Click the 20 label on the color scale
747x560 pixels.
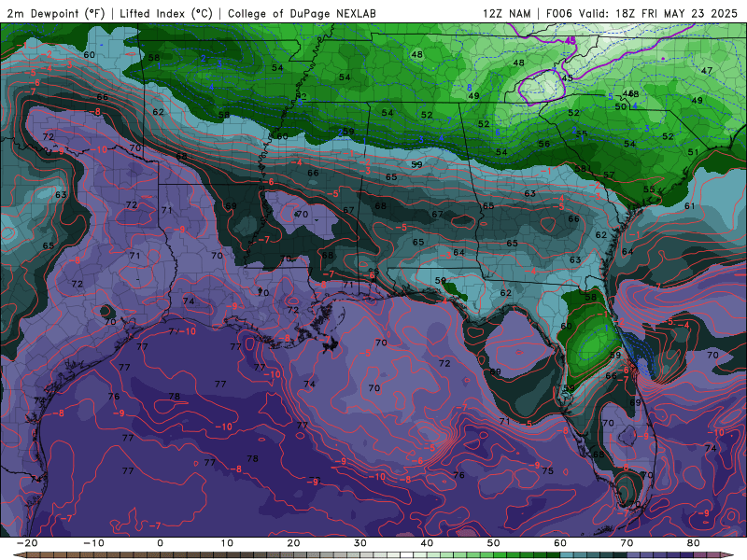coord(293,543)
